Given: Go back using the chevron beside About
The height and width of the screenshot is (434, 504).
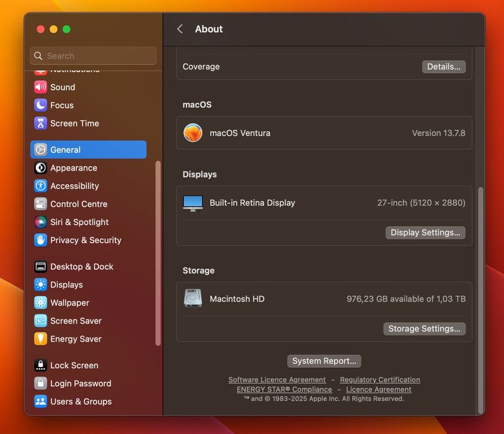Looking at the screenshot, I should (180, 29).
